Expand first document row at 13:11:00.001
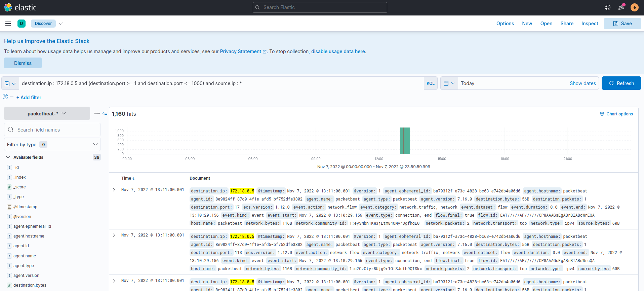Image resolution: width=644 pixels, height=291 pixels. tap(114, 190)
